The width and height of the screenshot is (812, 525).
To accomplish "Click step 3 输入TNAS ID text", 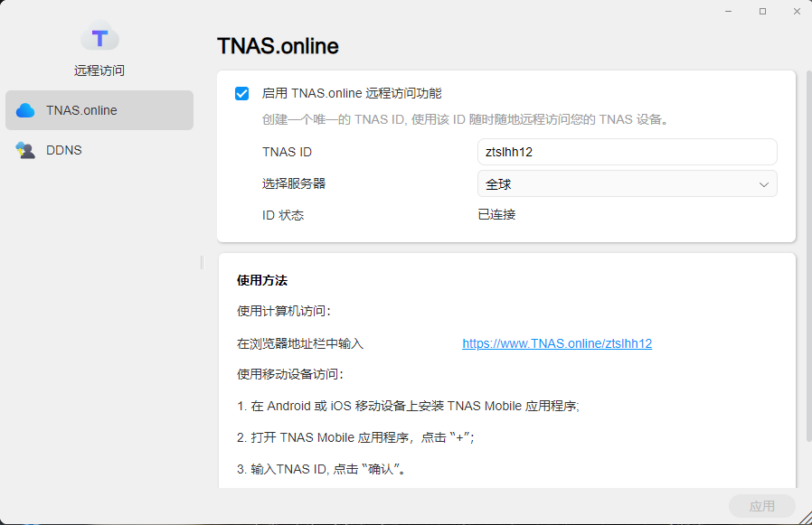I will 322,469.
